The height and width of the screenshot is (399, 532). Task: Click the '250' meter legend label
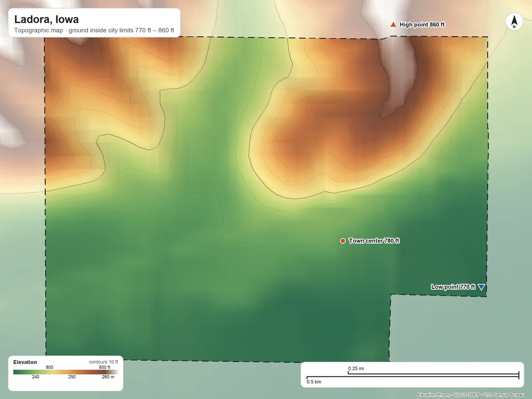tap(72, 377)
